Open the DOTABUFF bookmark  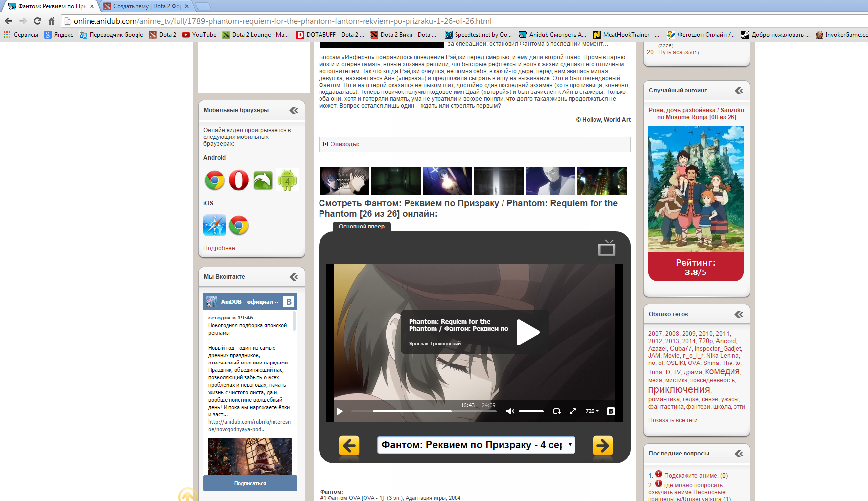330,35
